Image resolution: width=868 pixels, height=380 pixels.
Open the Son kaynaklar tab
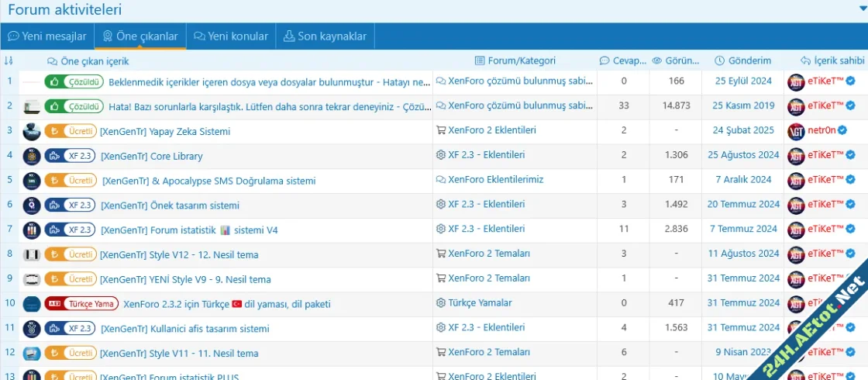click(x=325, y=36)
